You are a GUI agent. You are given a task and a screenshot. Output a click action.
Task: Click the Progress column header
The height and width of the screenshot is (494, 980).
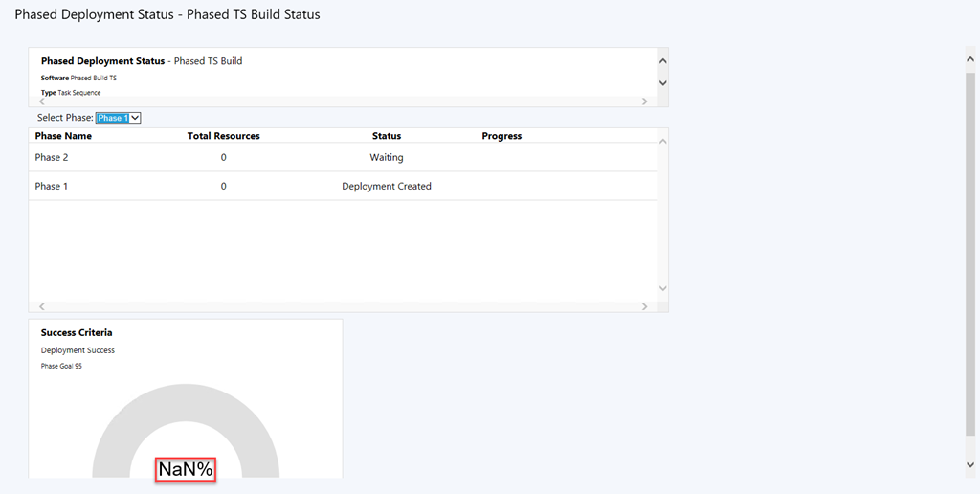(501, 136)
